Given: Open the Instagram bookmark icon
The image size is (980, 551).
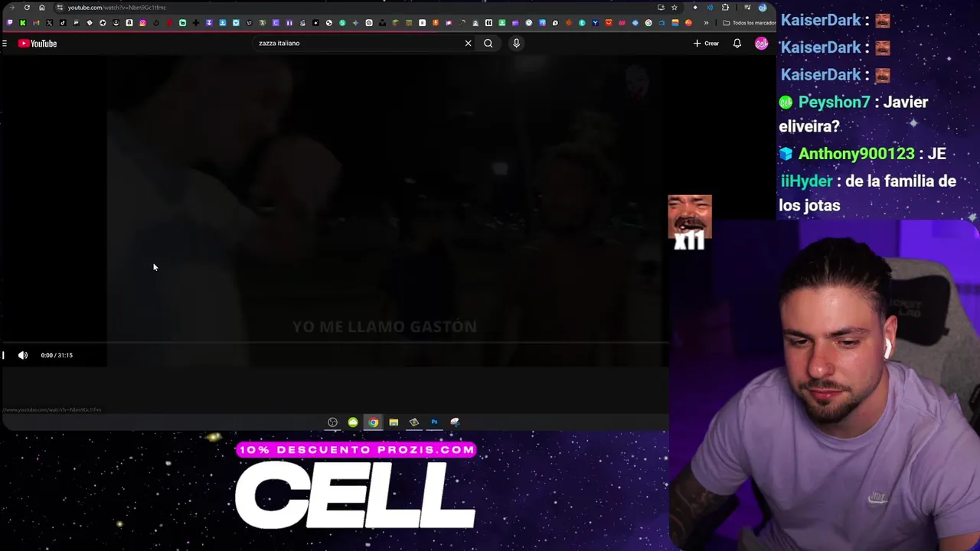Looking at the screenshot, I should pos(142,23).
